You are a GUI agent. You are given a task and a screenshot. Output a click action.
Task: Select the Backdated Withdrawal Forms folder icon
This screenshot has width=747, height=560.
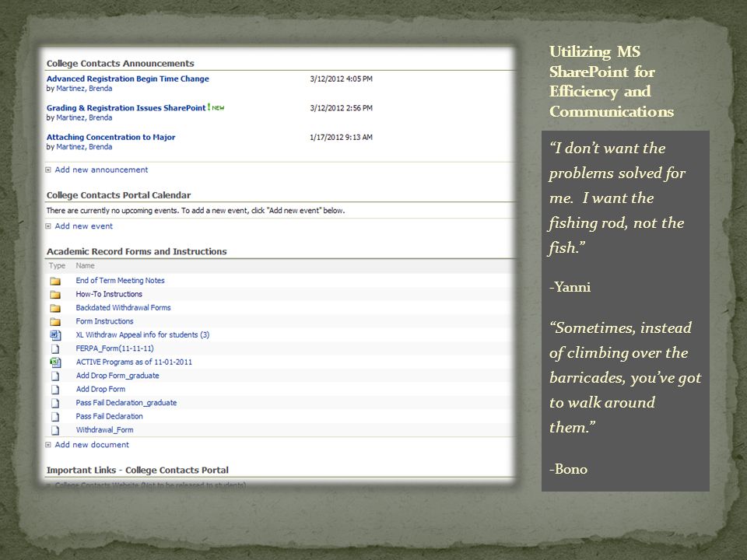click(55, 308)
